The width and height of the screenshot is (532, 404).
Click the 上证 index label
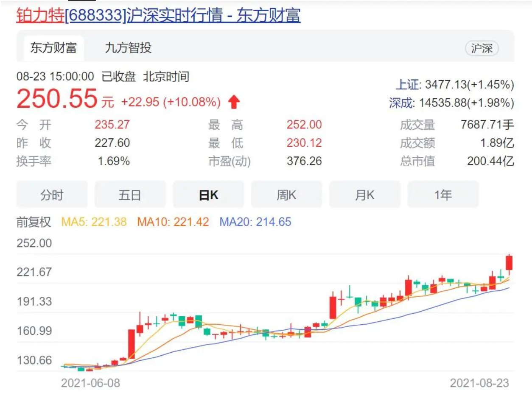pyautogui.click(x=407, y=84)
